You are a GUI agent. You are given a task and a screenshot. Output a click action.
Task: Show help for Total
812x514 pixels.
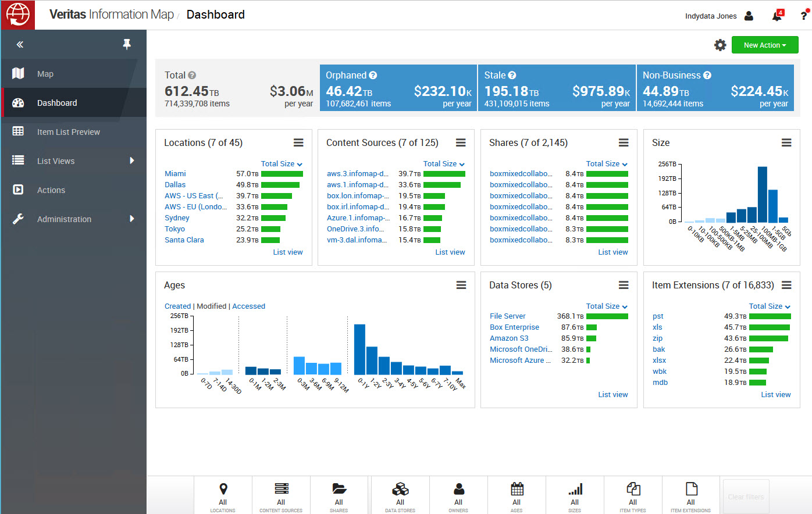point(192,75)
